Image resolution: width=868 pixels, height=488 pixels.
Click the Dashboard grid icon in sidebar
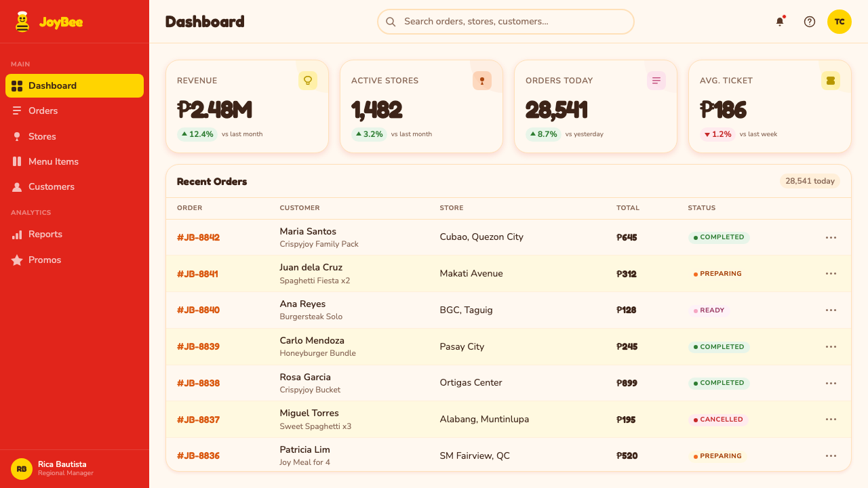coord(17,86)
